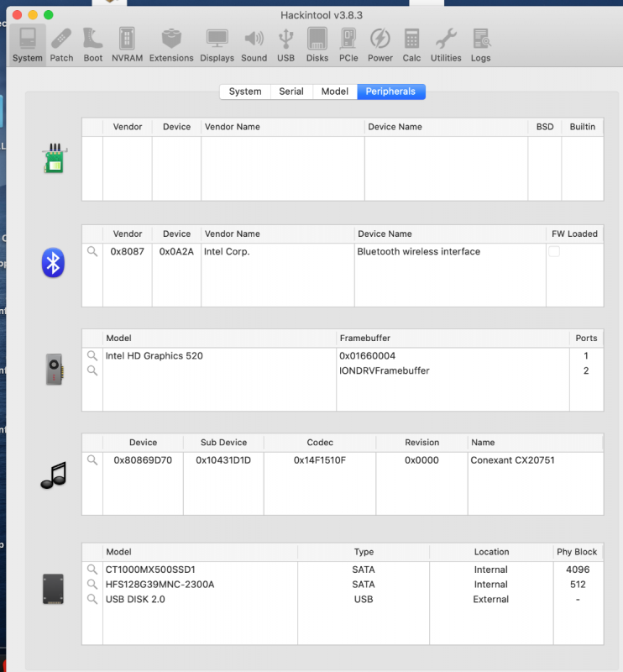Image resolution: width=623 pixels, height=672 pixels.
Task: Switch to the Model tab
Action: tap(334, 92)
